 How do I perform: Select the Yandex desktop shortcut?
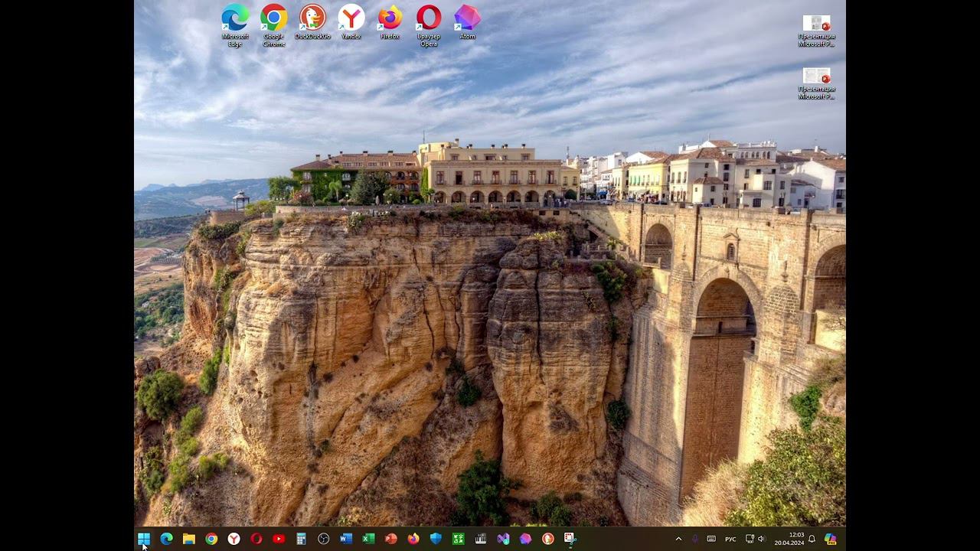pyautogui.click(x=351, y=22)
